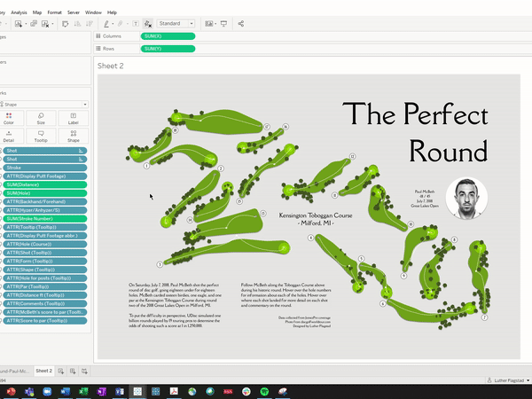Click the Detail mark button
Viewport: 532px width, 399px height.
click(9, 136)
